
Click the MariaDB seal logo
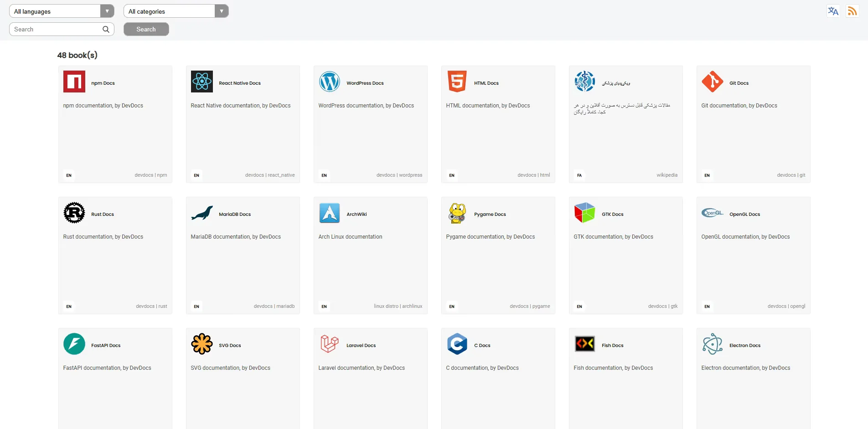click(x=202, y=213)
